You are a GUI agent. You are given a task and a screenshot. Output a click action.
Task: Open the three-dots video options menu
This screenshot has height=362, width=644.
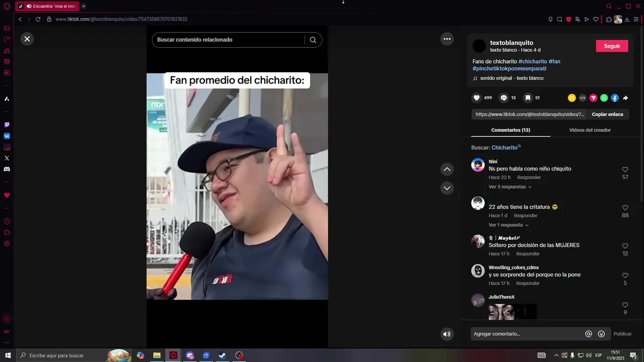[x=447, y=39]
